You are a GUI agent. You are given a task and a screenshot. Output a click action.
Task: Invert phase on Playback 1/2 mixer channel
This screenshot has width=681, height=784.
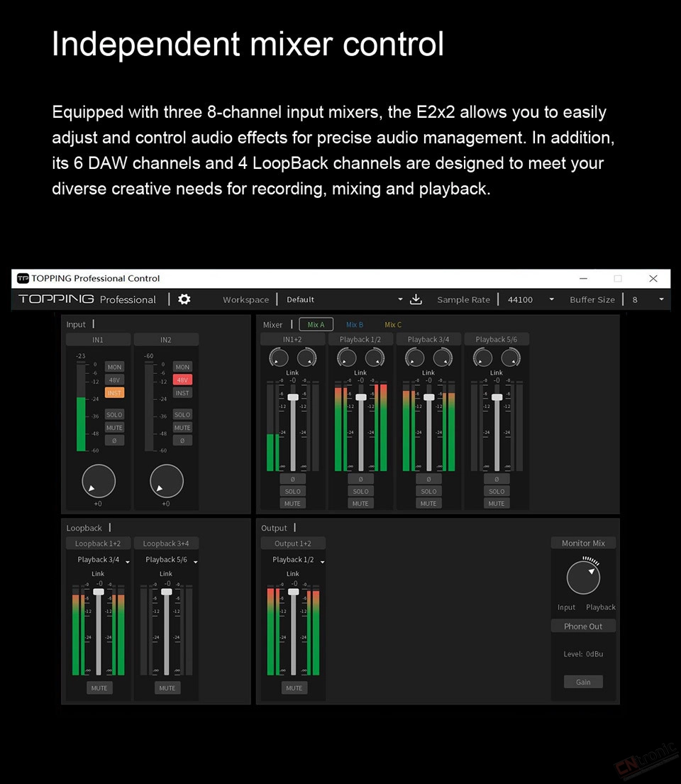tap(360, 479)
